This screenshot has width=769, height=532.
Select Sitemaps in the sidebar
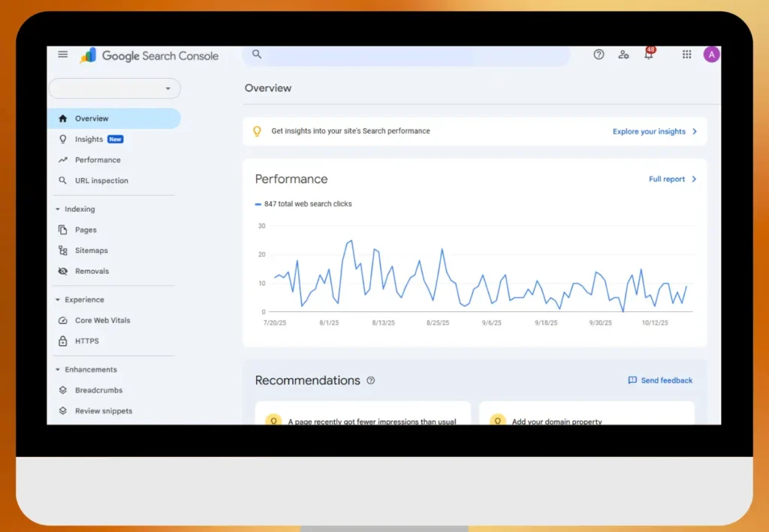point(91,251)
